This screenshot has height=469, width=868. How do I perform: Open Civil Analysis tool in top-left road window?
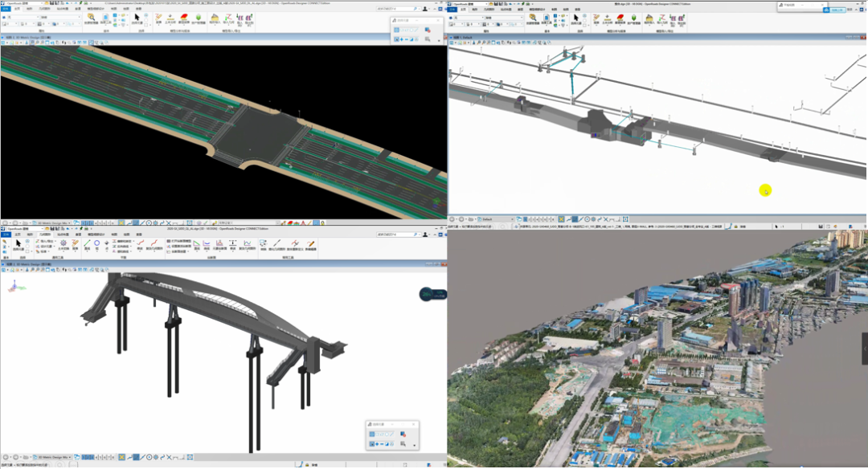pos(170,18)
